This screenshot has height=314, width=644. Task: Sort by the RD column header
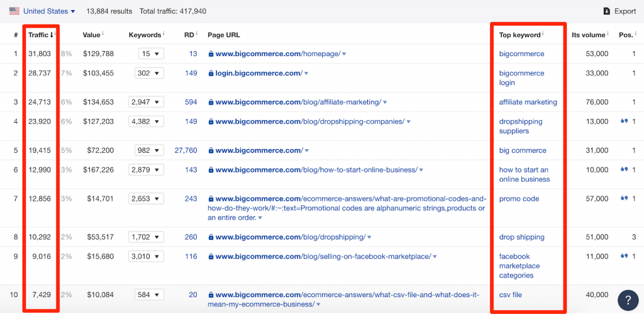189,35
